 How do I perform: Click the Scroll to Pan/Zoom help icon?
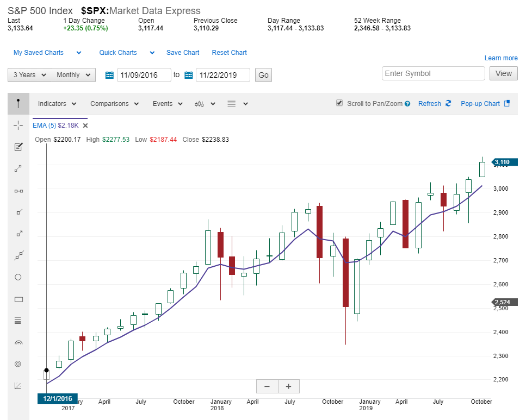pos(407,104)
